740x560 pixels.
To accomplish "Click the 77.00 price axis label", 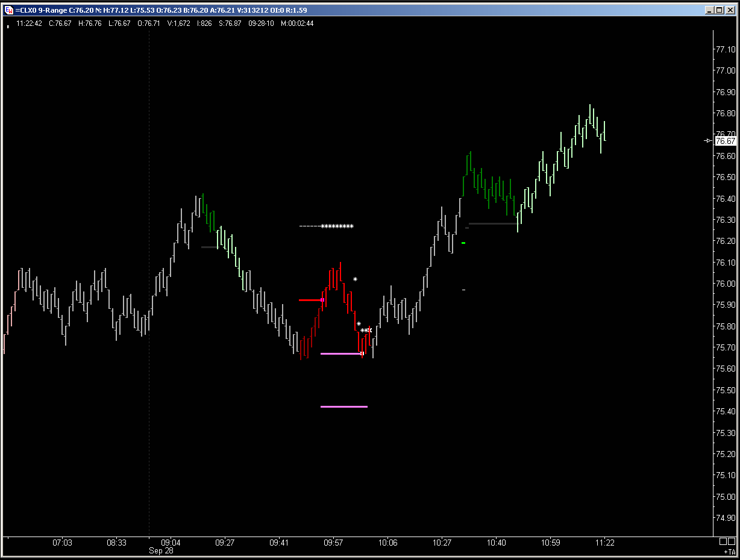I will pos(726,70).
